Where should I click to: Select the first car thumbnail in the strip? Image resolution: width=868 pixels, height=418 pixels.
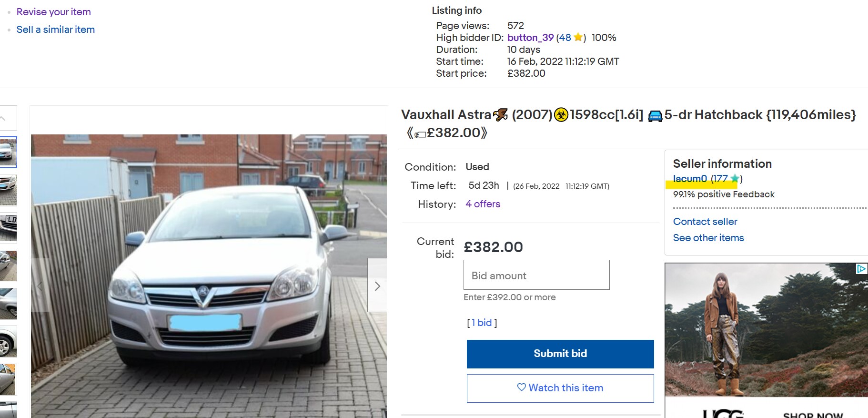coord(8,152)
